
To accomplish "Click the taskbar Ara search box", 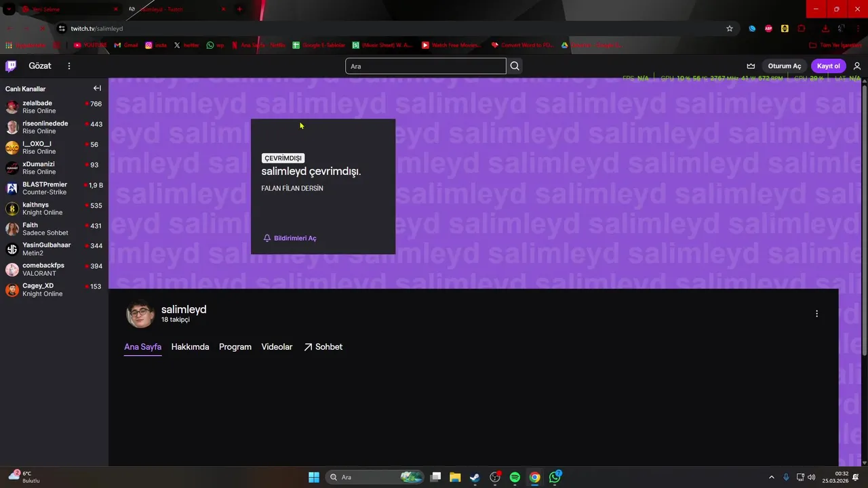I will 375,477.
